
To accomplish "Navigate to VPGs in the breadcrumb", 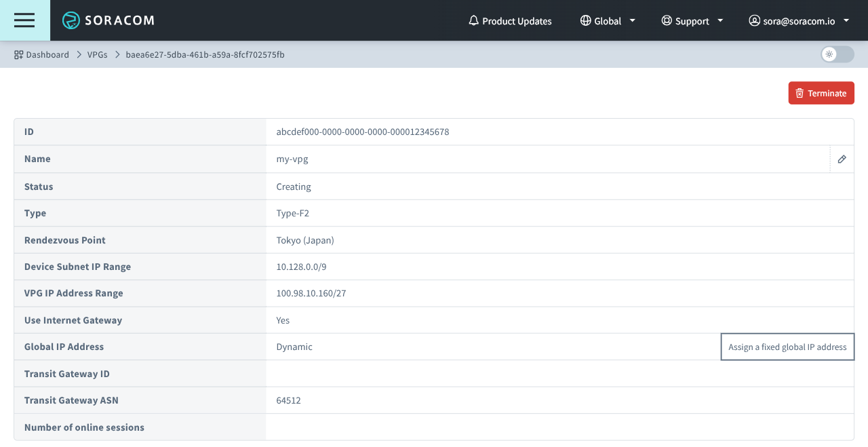I will click(97, 54).
